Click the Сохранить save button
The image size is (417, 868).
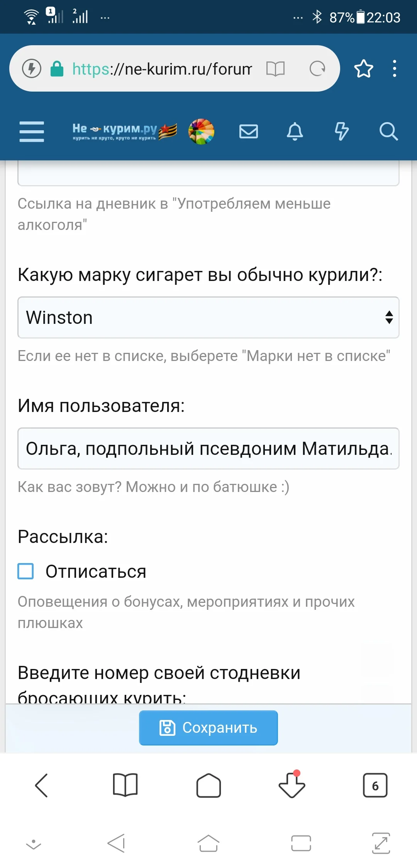pyautogui.click(x=208, y=728)
